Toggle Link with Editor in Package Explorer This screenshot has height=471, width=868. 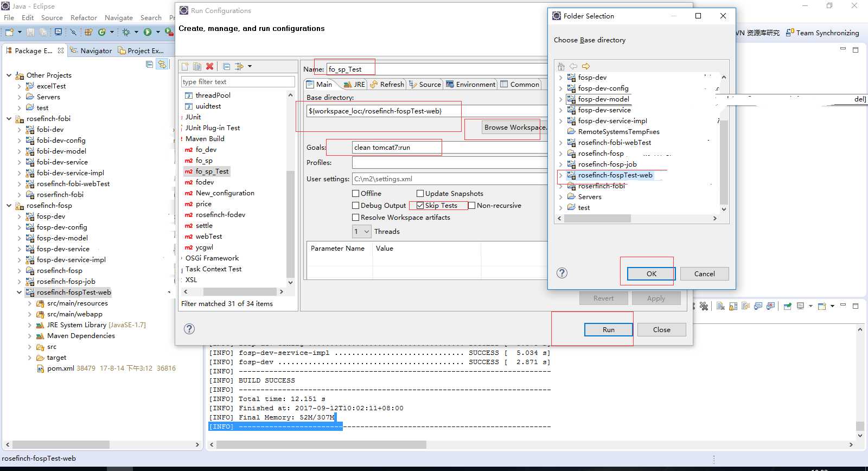click(x=162, y=64)
